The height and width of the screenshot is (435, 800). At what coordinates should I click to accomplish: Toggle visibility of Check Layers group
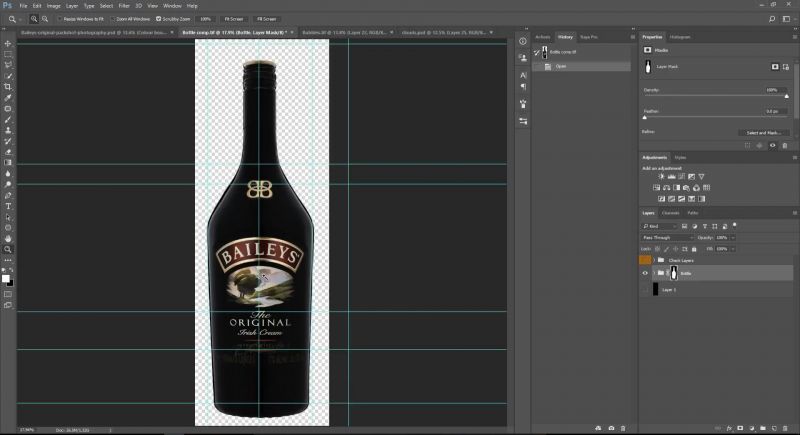[645, 260]
